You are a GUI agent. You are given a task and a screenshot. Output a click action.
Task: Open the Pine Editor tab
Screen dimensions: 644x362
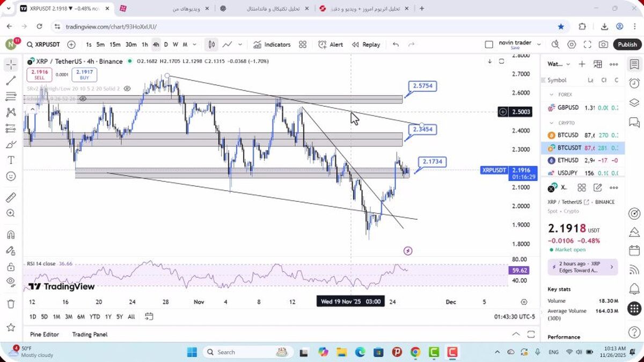click(45, 334)
